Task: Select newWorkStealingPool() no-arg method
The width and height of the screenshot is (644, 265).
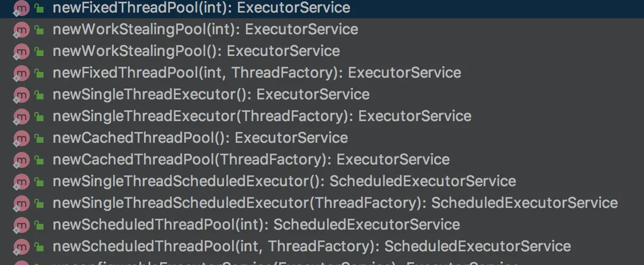Action: (x=196, y=51)
